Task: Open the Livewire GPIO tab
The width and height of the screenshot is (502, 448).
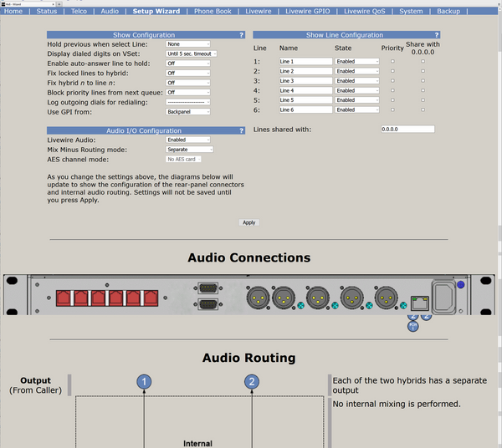Action: (x=307, y=11)
